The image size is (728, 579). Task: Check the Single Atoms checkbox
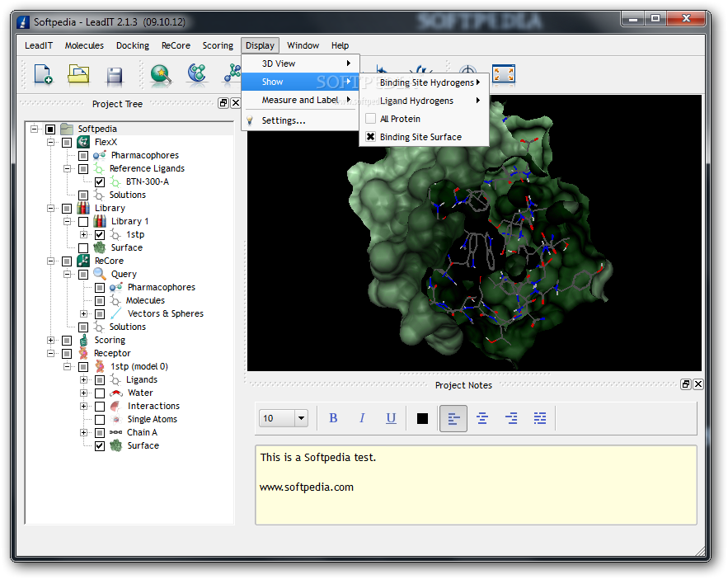(100, 420)
